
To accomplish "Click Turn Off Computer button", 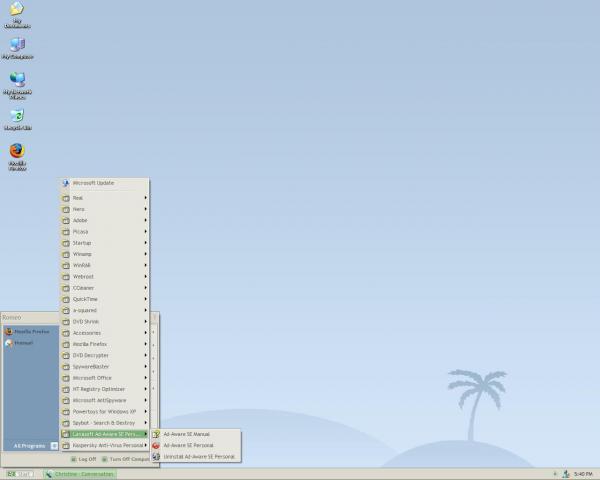I will pyautogui.click(x=126, y=459).
